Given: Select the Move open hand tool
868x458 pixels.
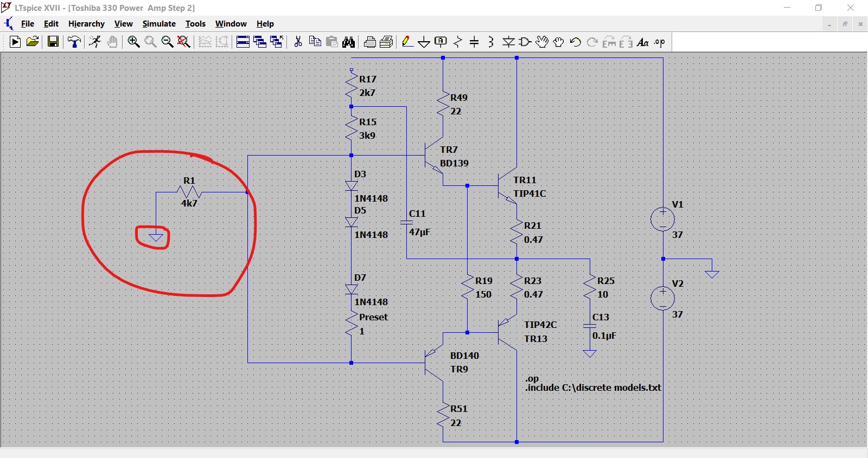Looking at the screenshot, I should pos(542,42).
